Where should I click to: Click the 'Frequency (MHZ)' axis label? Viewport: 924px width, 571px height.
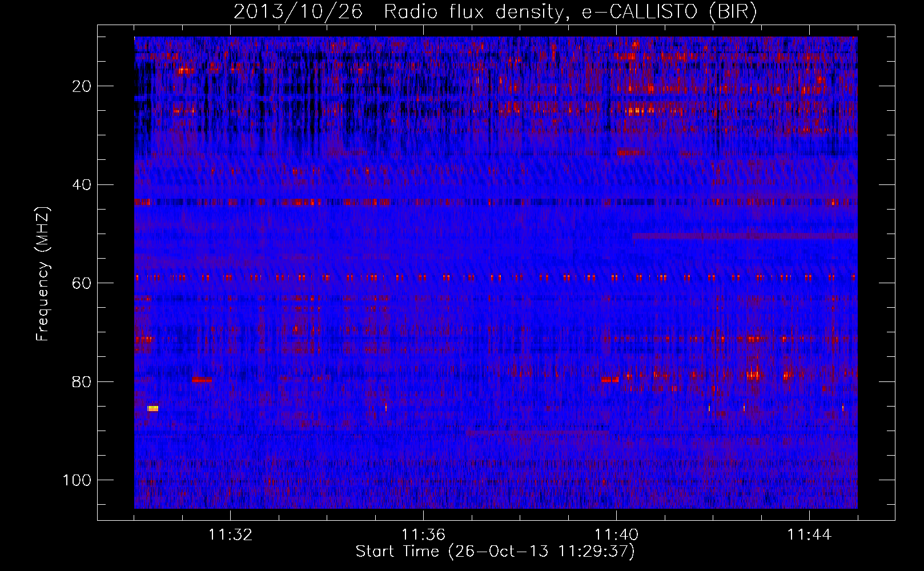tap(43, 274)
